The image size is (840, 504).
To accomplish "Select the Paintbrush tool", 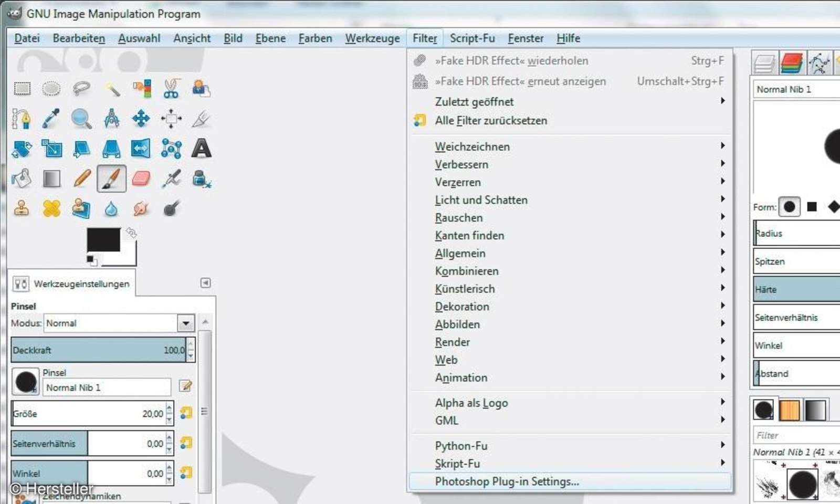I will [111, 178].
